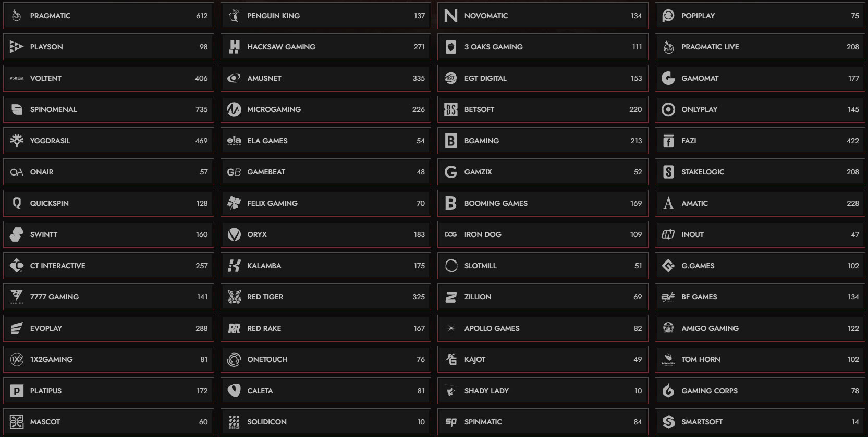Click the Stakelogic S logo icon
868x437 pixels.
(x=668, y=172)
